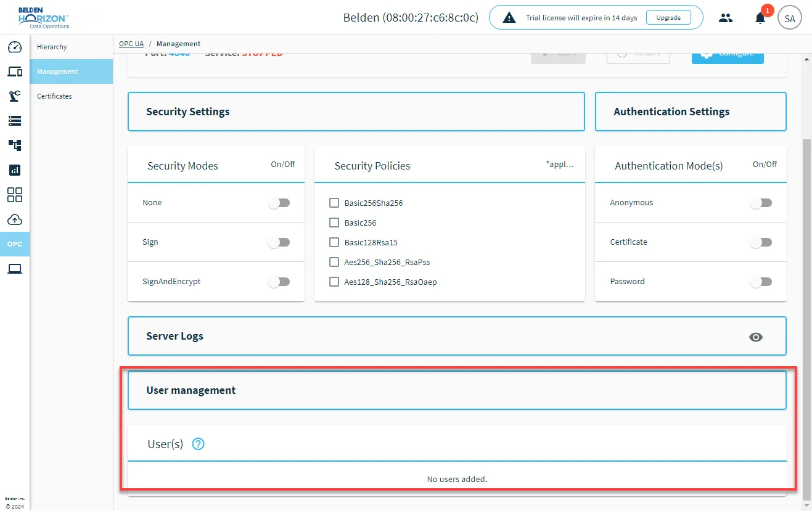
Task: Check the Basic256 policy checkbox
Action: pyautogui.click(x=334, y=223)
